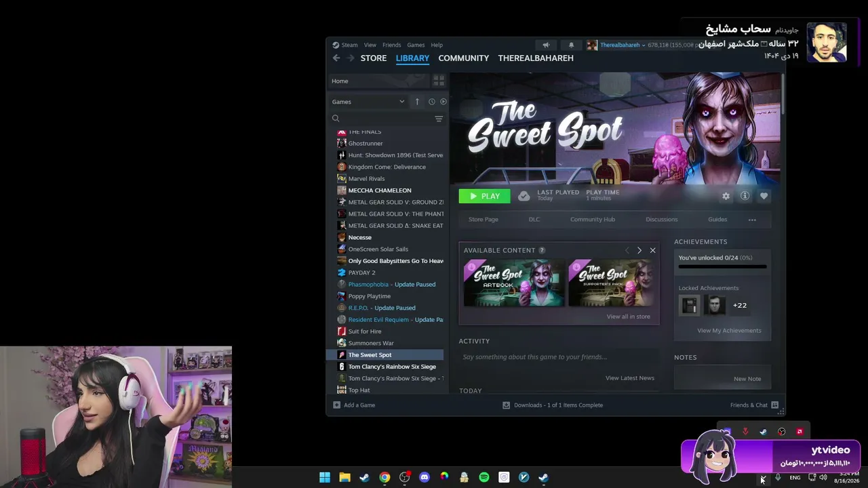The height and width of the screenshot is (488, 868).
Task: Open the Store Page link
Action: [x=484, y=220]
